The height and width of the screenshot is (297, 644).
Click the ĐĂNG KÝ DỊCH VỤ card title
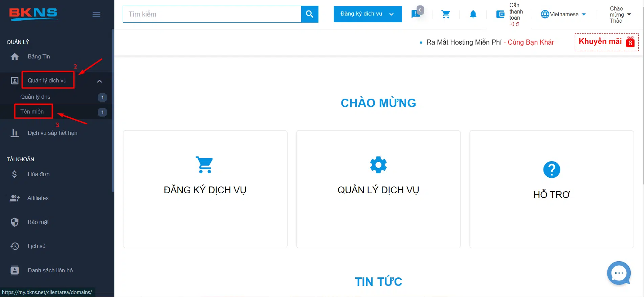point(205,190)
